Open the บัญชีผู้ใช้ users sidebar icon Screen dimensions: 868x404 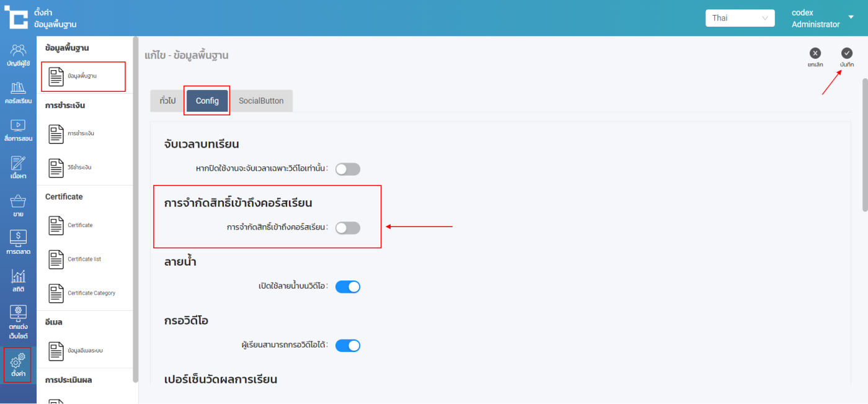point(18,55)
